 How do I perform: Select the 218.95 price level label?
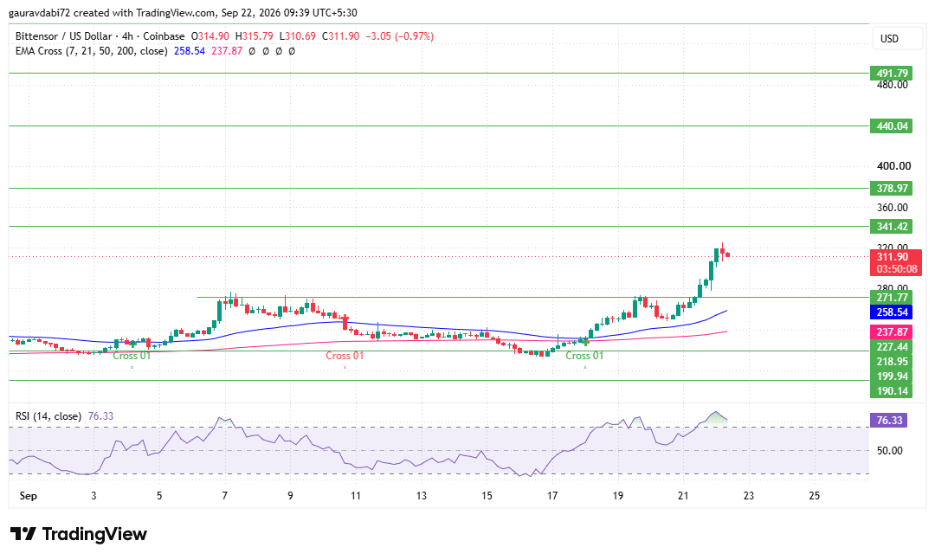click(892, 362)
